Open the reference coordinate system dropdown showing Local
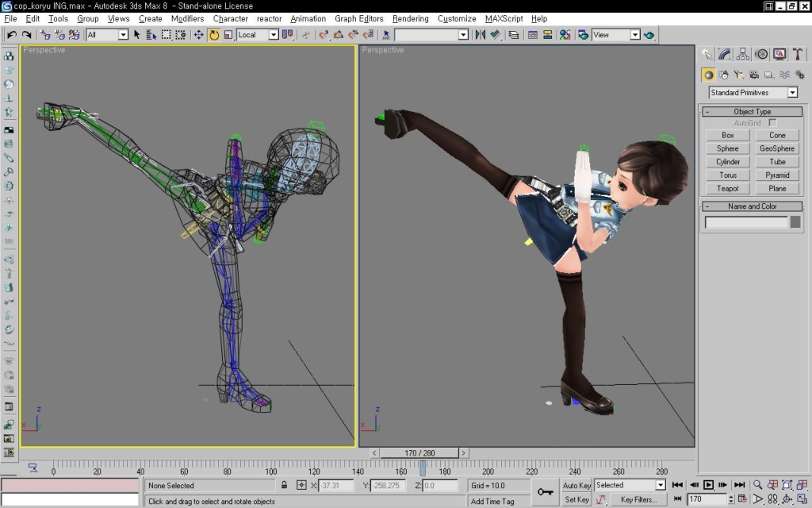The width and height of the screenshot is (812, 508). [258, 35]
